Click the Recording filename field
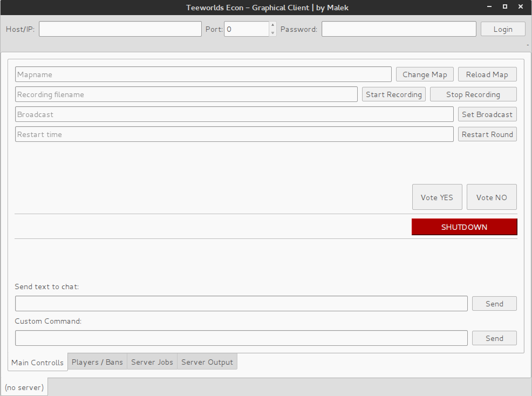This screenshot has width=532, height=396. tap(186, 94)
